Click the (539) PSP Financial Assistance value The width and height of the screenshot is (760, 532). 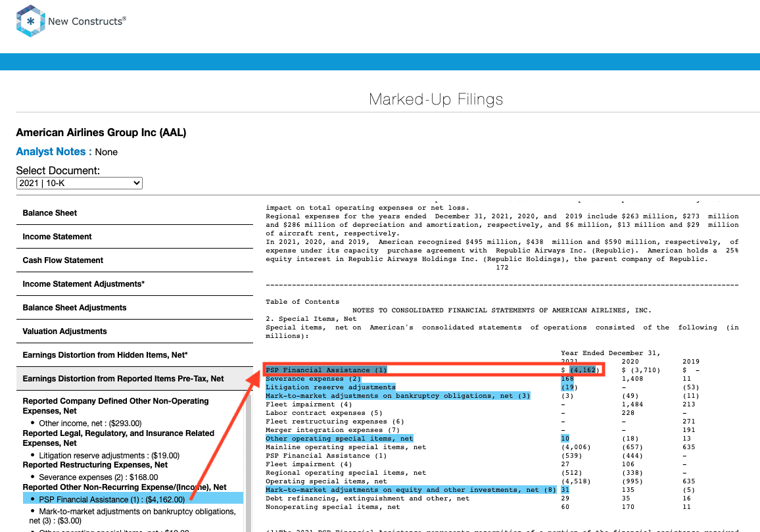pyautogui.click(x=572, y=455)
